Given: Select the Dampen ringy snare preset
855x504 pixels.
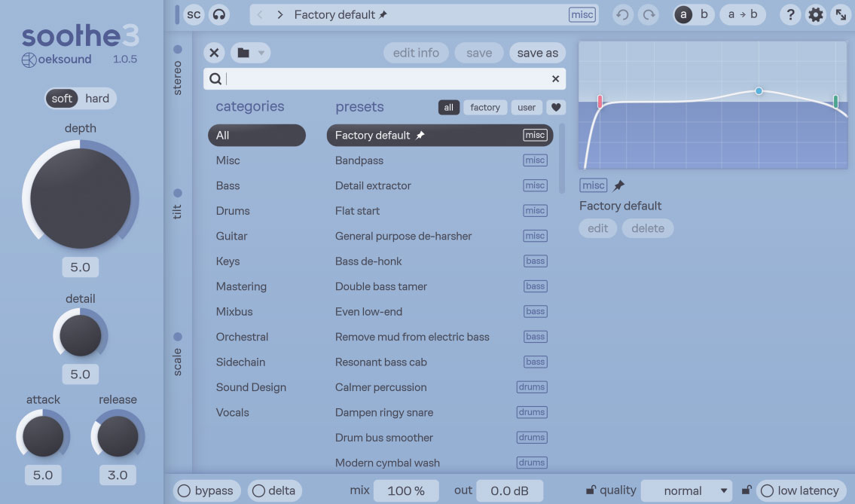Looking at the screenshot, I should [440, 412].
